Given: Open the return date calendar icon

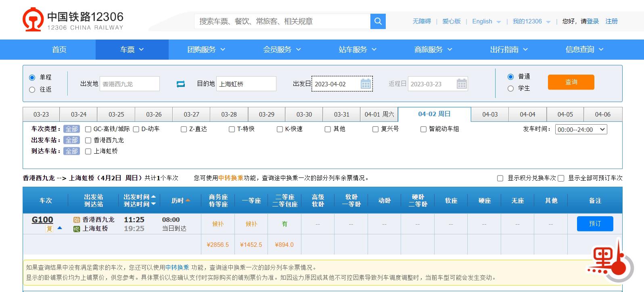Looking at the screenshot, I should point(462,84).
